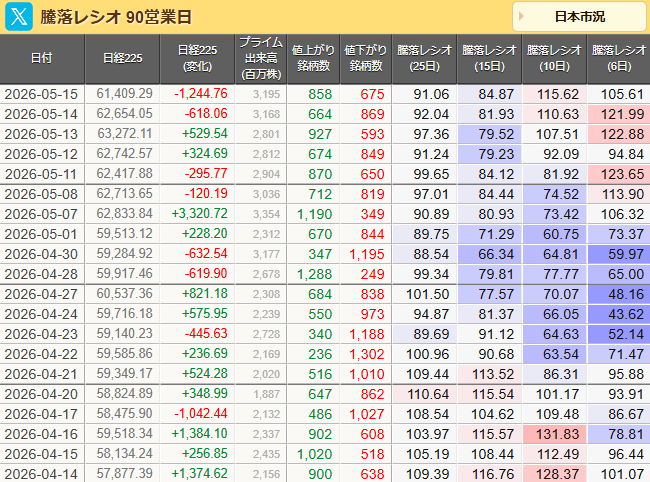Click the 10-day ratio 131.83

558,434
